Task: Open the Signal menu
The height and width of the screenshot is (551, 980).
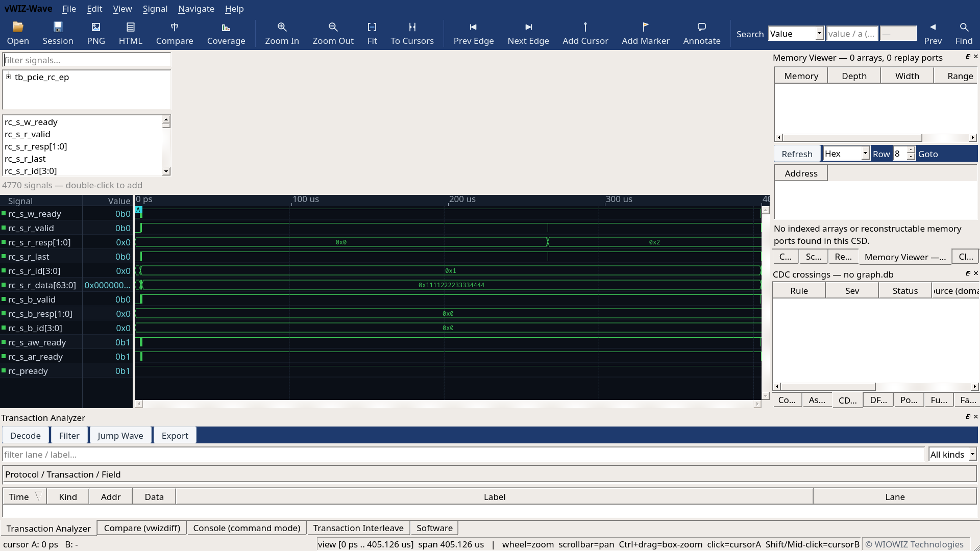Action: point(155,9)
